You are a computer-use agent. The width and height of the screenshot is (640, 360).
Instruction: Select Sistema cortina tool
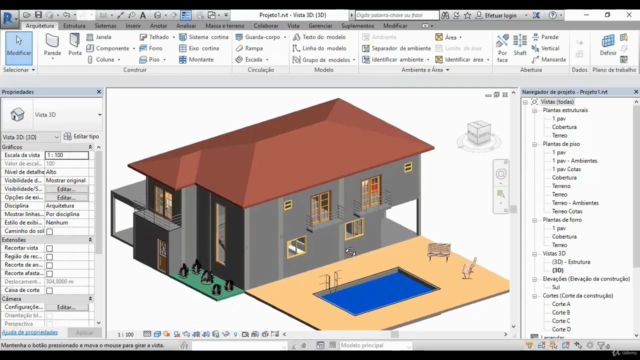(204, 37)
